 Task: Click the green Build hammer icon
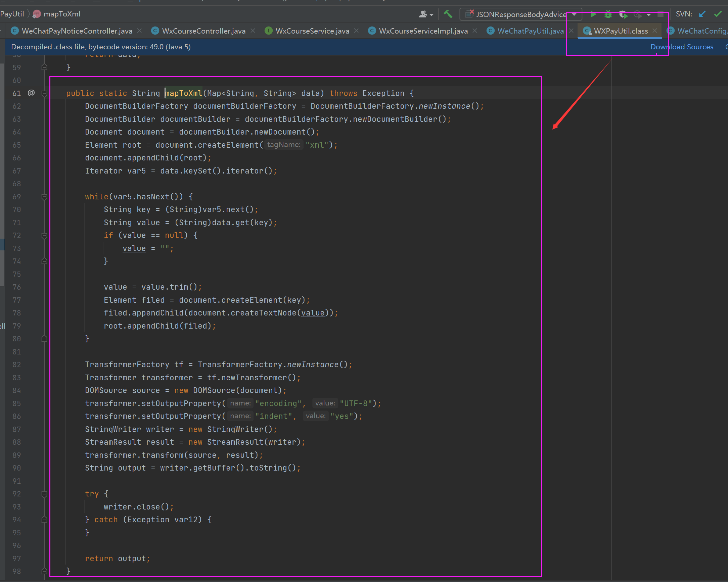click(448, 14)
